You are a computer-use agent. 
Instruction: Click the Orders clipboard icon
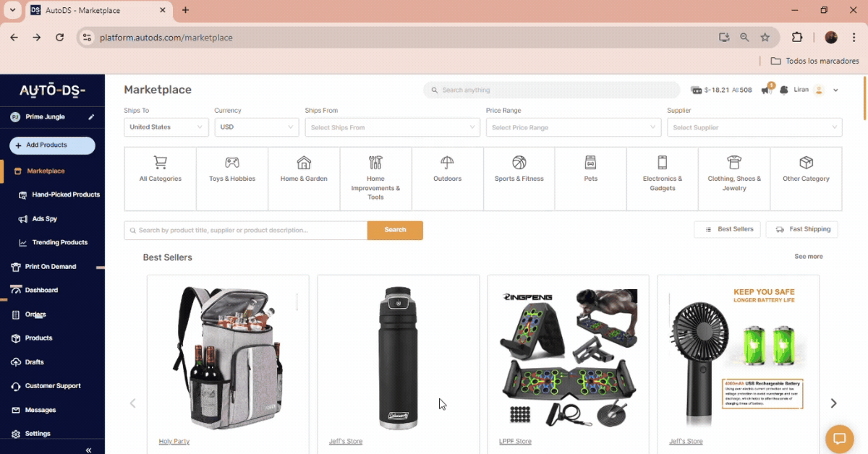pos(16,314)
